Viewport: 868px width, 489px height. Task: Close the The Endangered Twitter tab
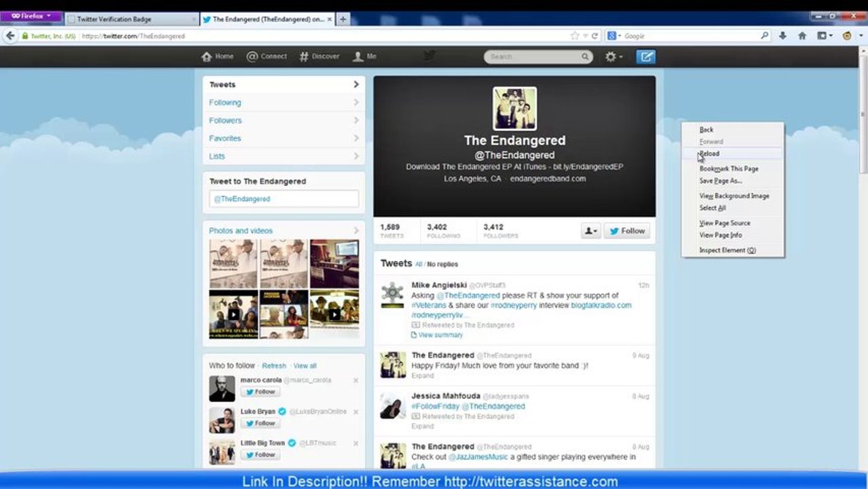(x=330, y=20)
